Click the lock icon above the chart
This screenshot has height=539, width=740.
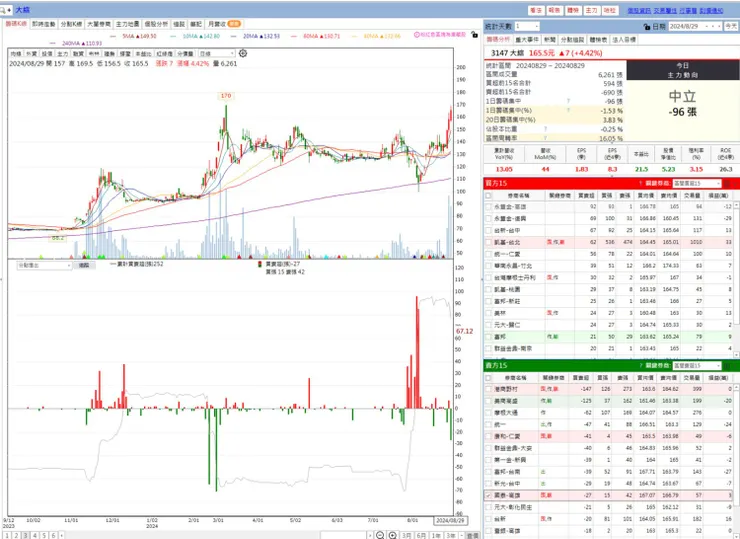coord(474,35)
